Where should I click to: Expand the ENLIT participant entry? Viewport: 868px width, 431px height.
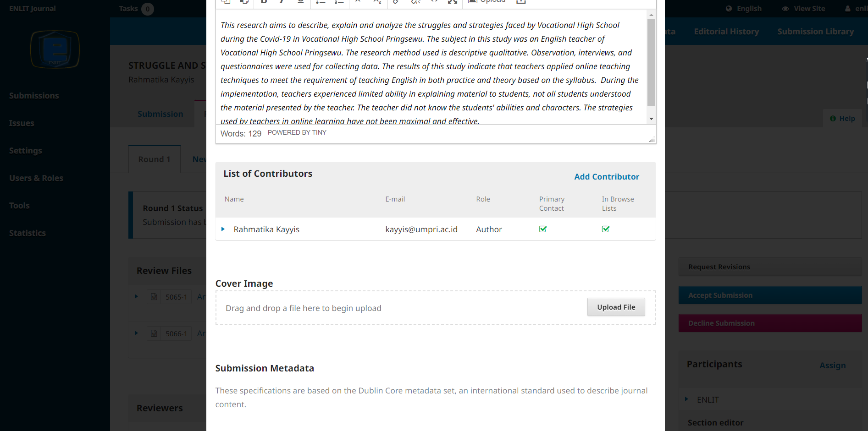[x=686, y=399]
